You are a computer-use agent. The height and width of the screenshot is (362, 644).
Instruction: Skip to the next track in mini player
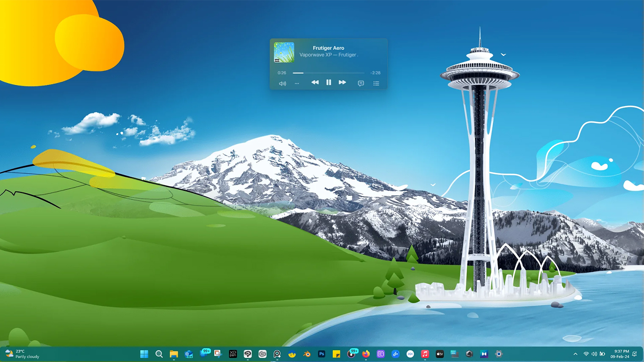342,83
